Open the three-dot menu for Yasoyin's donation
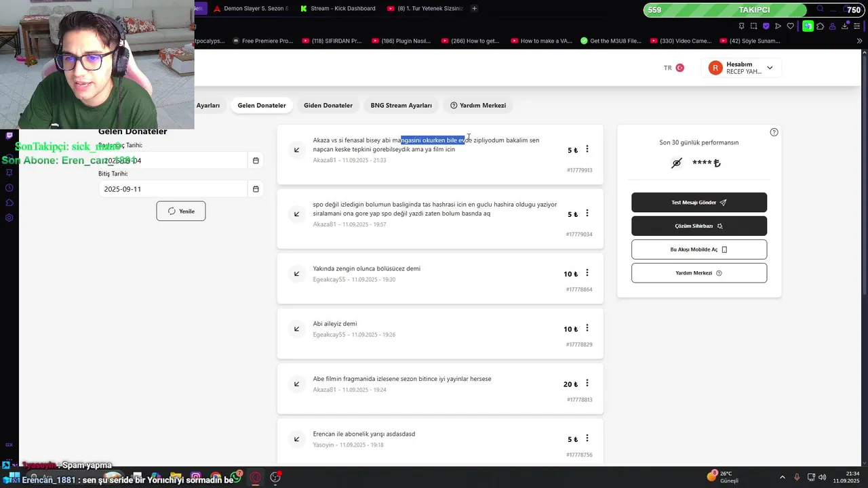This screenshot has height=488, width=868. tap(587, 439)
